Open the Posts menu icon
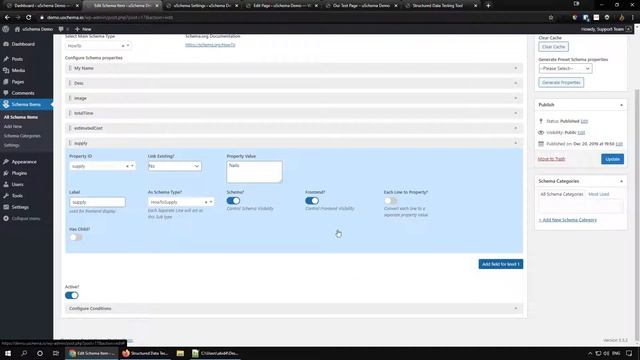The width and height of the screenshot is (640, 360). pos(6,59)
